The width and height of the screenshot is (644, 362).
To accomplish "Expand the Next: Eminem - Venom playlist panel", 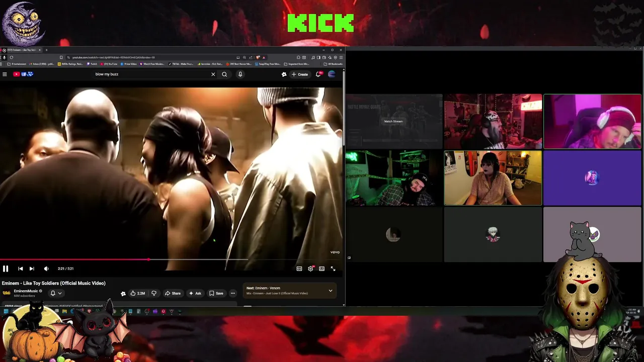I will [x=331, y=291].
